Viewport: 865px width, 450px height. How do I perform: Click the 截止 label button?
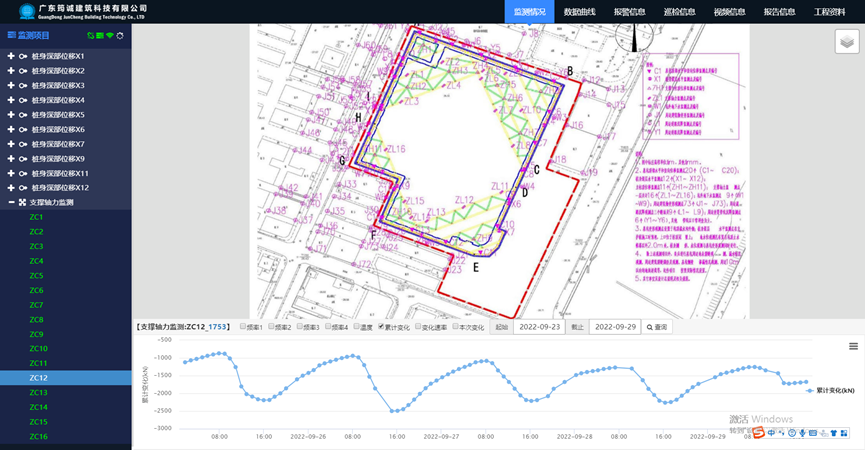(577, 327)
